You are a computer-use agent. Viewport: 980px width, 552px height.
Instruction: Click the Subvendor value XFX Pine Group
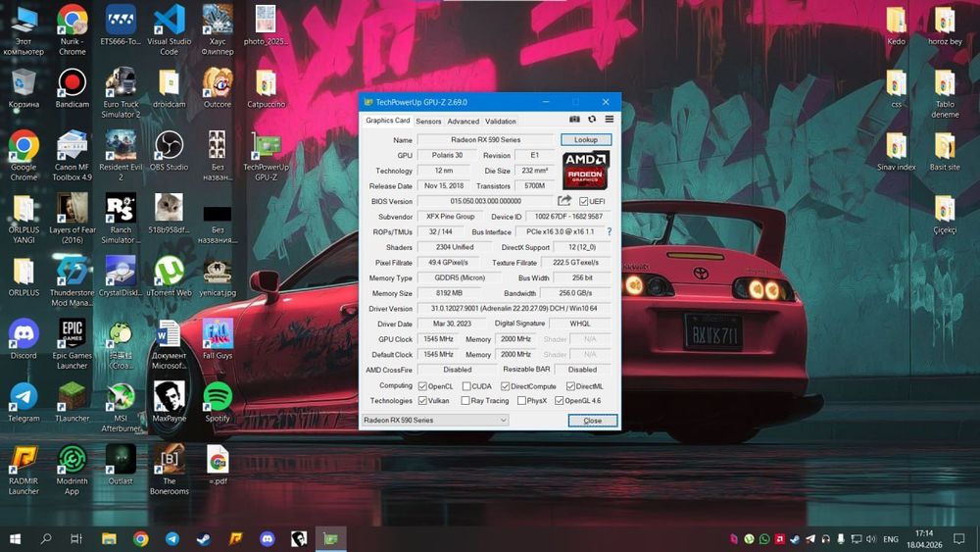tap(450, 217)
